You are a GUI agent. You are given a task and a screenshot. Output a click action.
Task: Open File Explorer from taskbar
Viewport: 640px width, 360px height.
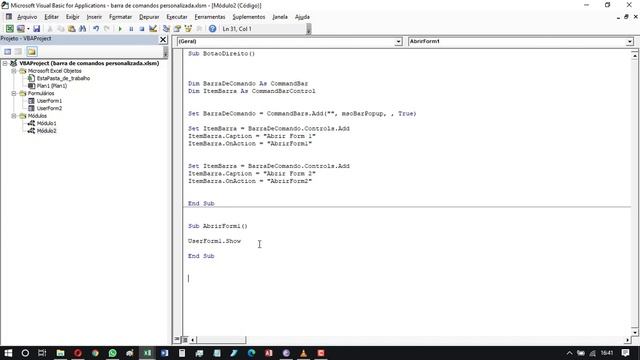[60, 353]
